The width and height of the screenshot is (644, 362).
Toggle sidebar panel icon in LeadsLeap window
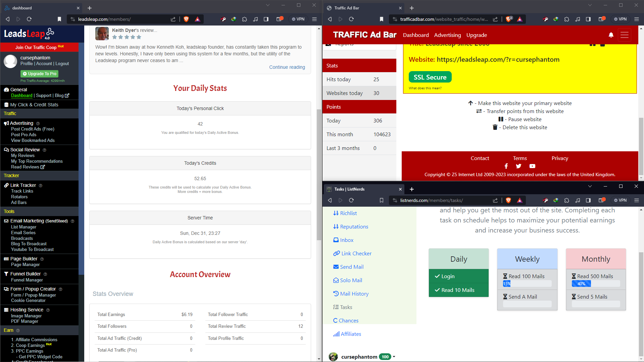[x=266, y=19]
